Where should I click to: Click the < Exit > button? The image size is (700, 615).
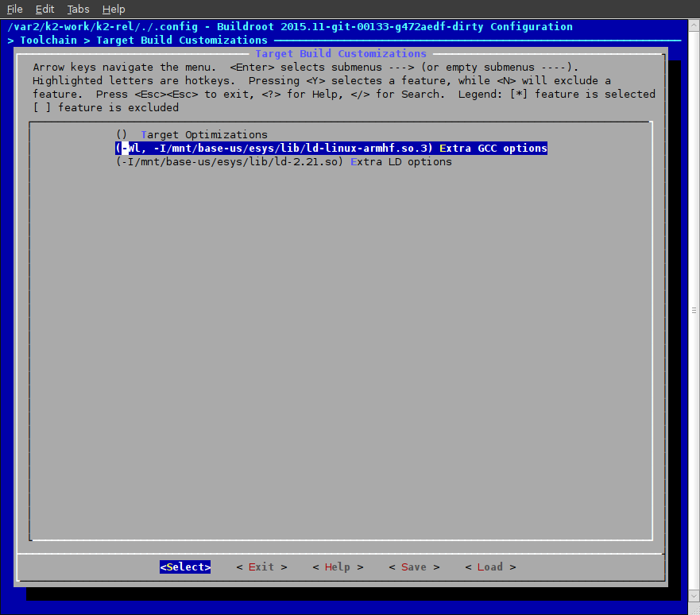click(261, 567)
